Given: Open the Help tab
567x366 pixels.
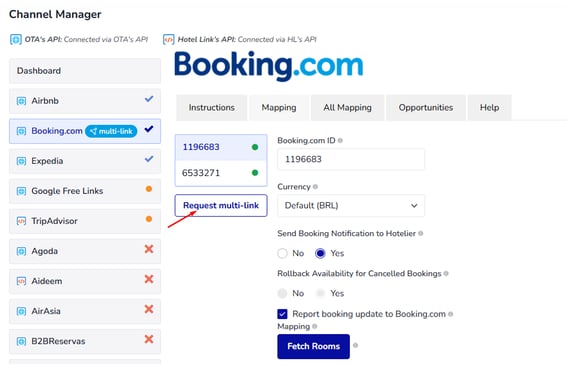Looking at the screenshot, I should 489,107.
